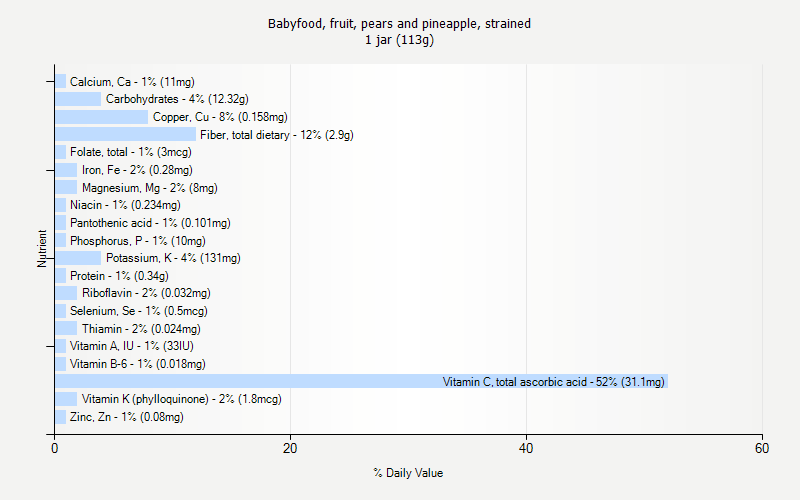Click the Nutrient y-axis title
The width and height of the screenshot is (800, 500).
(43, 248)
